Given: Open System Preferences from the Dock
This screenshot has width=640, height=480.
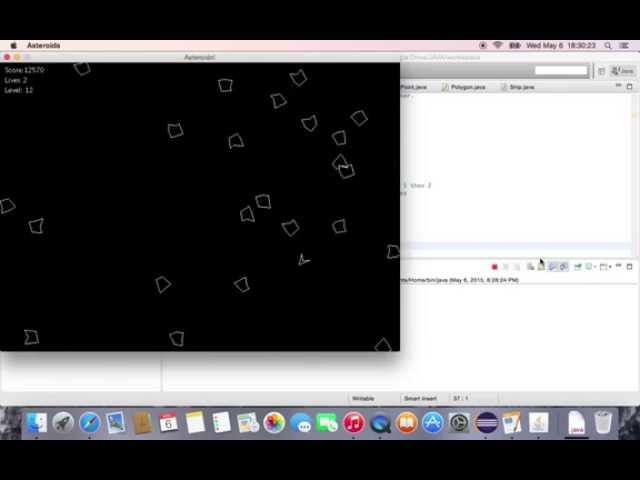Looking at the screenshot, I should pos(459,422).
